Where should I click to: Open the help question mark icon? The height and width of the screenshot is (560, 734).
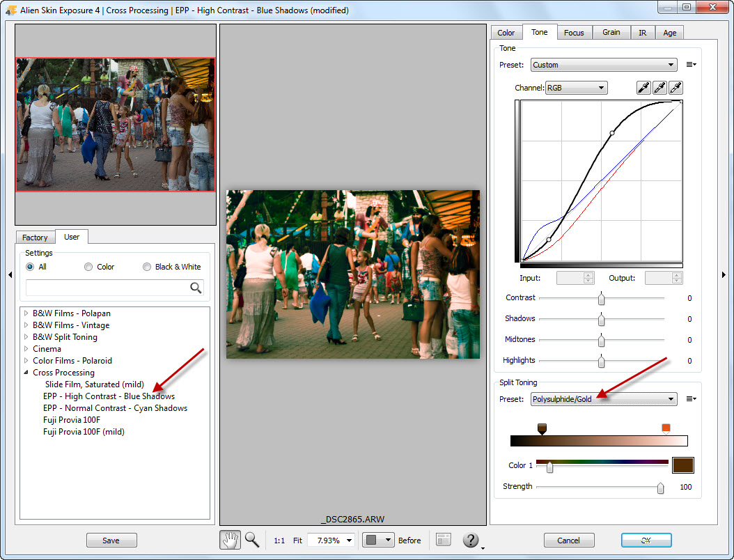pyautogui.click(x=471, y=540)
